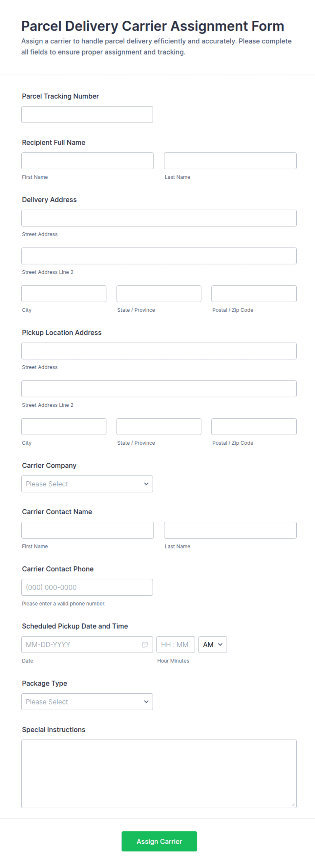This screenshot has width=315, height=868.
Task: Open the calendar date picker icon
Action: (145, 644)
